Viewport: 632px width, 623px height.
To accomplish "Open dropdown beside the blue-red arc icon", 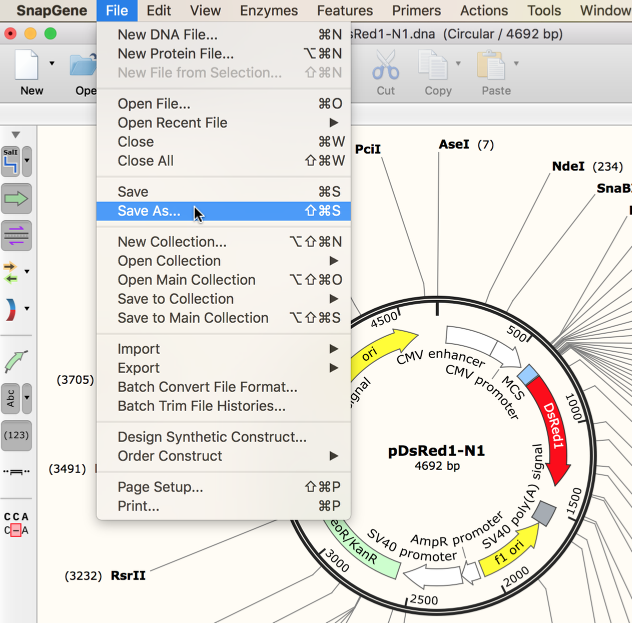I will pyautogui.click(x=27, y=309).
